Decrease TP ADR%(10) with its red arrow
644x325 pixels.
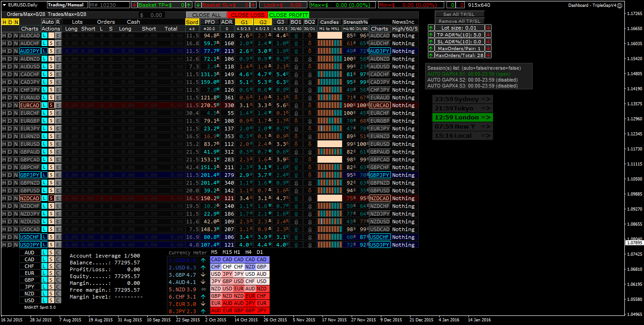488,35
